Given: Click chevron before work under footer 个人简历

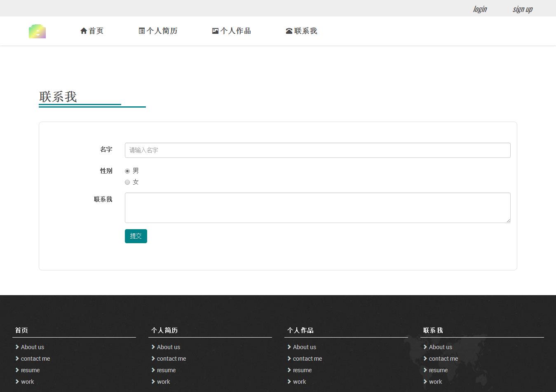Looking at the screenshot, I should point(153,382).
